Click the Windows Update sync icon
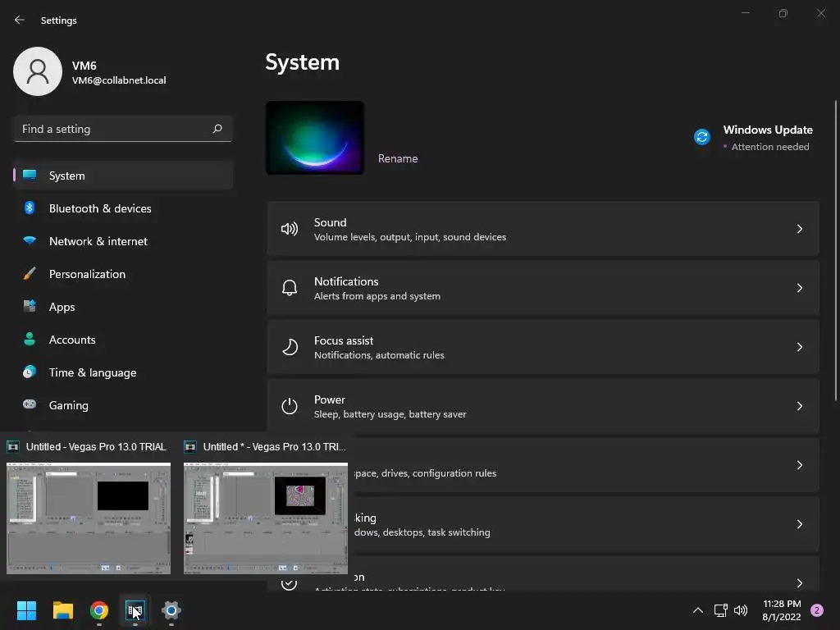Image resolution: width=840 pixels, height=630 pixels. [x=702, y=137]
